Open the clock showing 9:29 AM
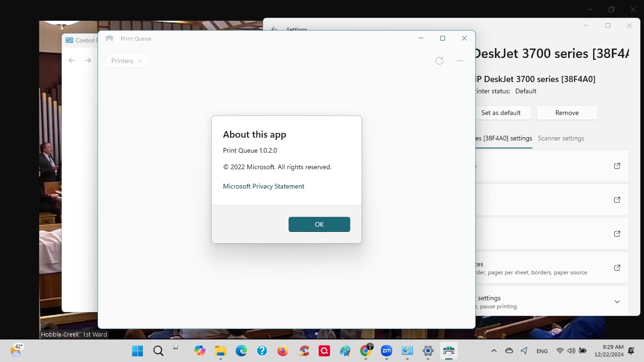The height and width of the screenshot is (362, 644). point(609,351)
